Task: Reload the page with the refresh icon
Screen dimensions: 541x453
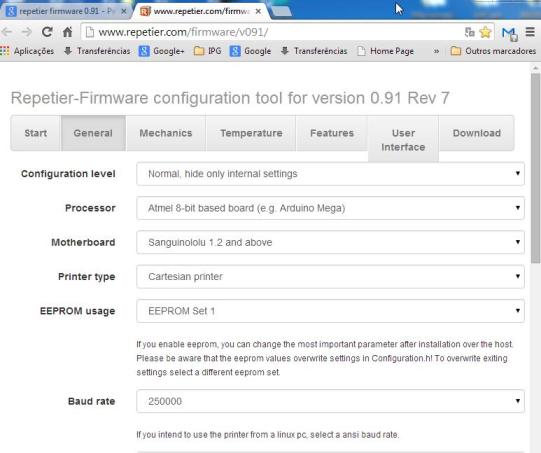Action: pyautogui.click(x=47, y=32)
